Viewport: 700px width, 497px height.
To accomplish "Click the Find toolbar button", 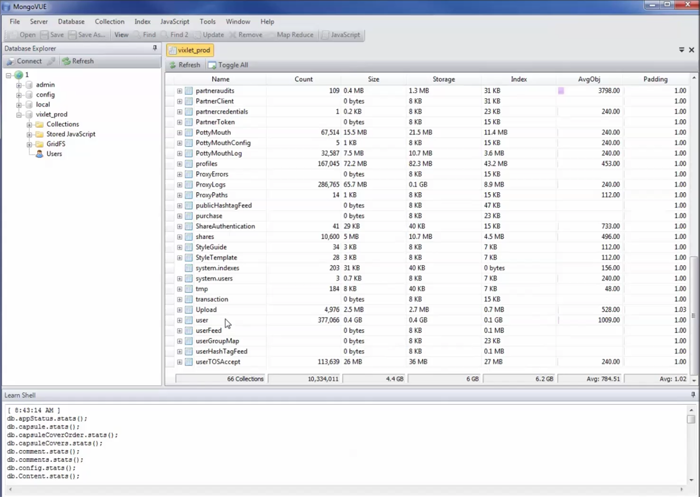I will [x=145, y=35].
